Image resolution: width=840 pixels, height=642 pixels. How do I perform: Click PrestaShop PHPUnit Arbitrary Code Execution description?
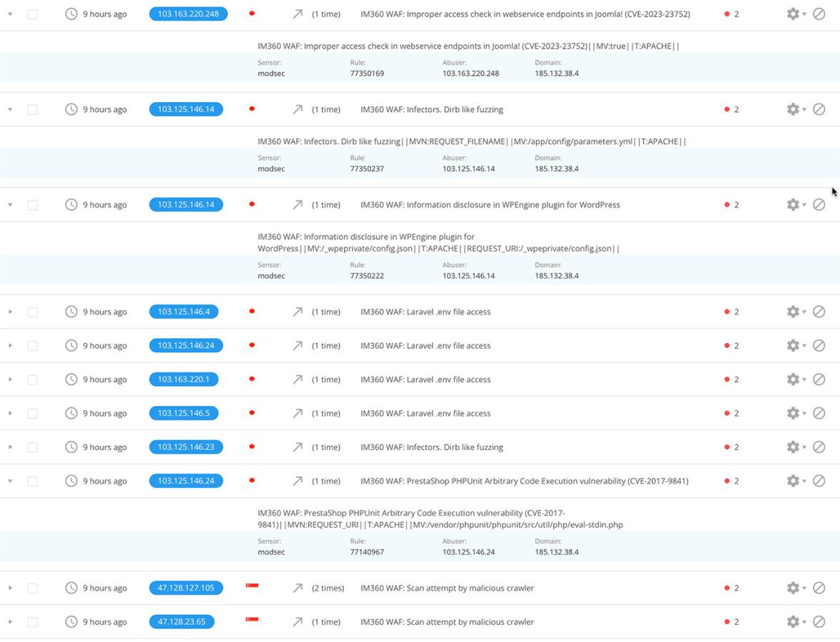(x=524, y=481)
